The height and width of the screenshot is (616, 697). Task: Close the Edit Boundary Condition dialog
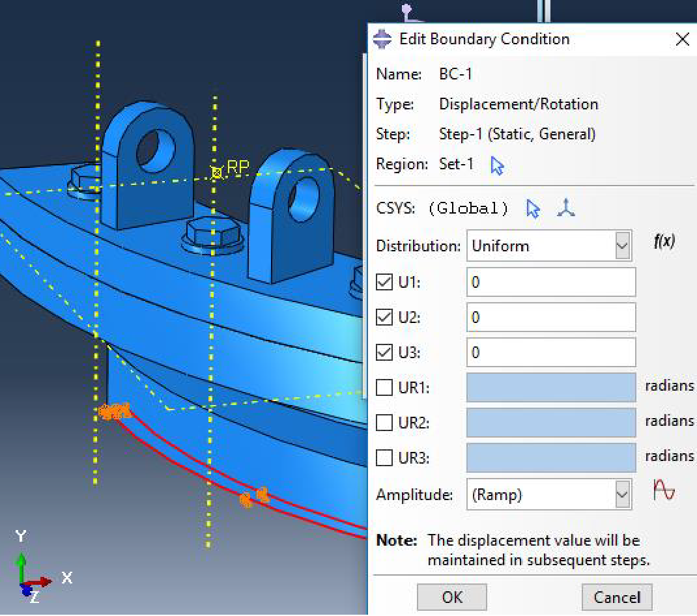point(682,39)
